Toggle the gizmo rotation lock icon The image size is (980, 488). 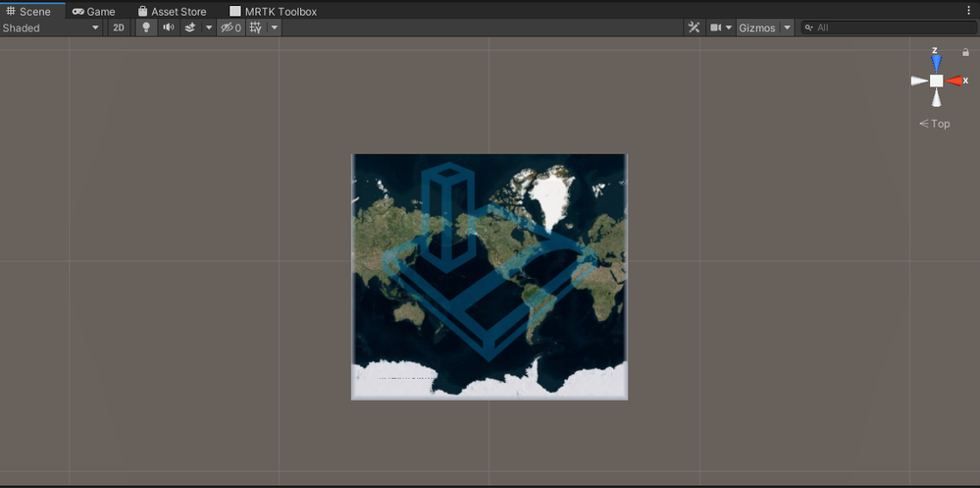click(965, 53)
